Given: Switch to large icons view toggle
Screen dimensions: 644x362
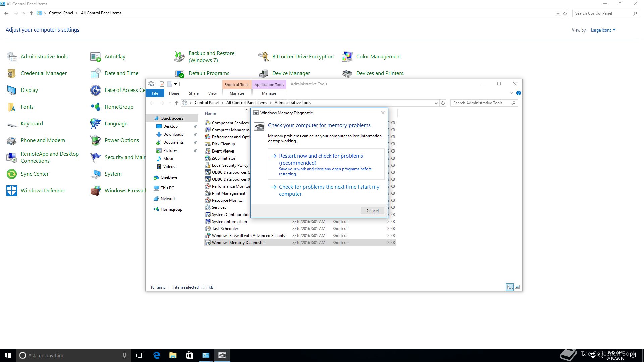Looking at the screenshot, I should (x=517, y=287).
